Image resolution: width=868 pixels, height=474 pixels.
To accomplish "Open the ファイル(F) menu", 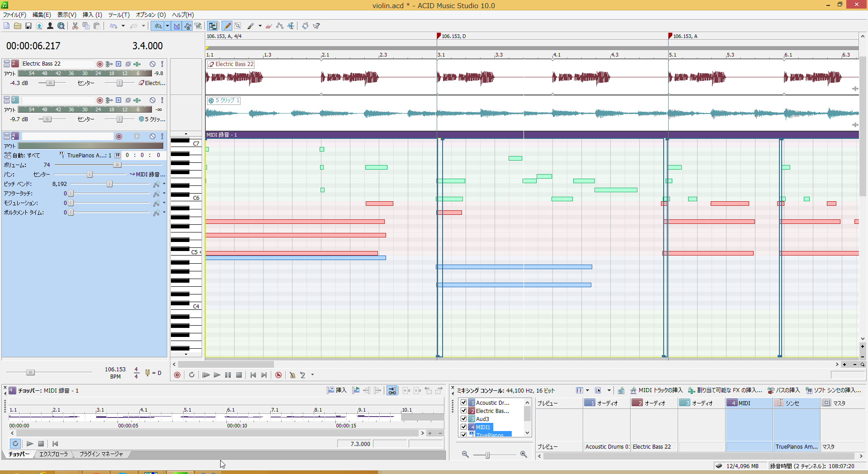I will click(x=14, y=15).
